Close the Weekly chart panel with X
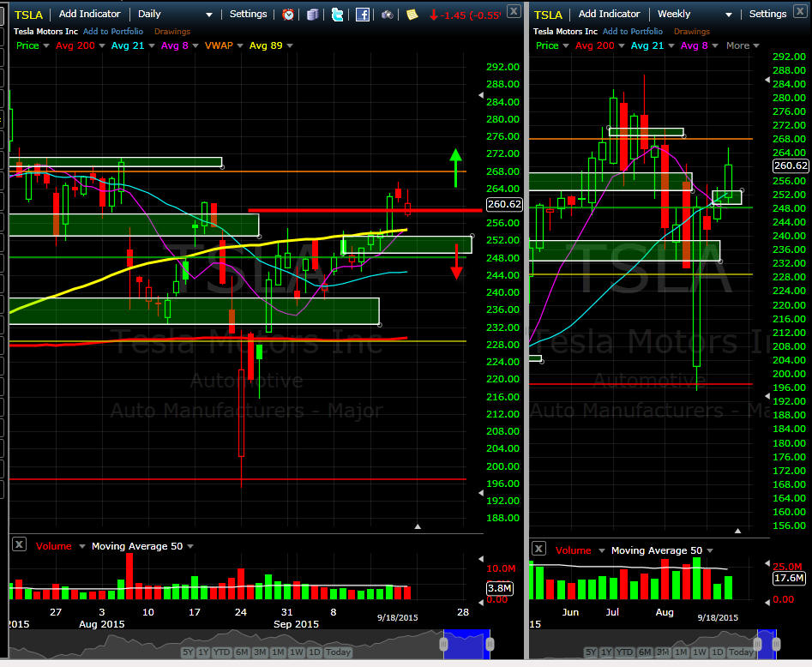 click(800, 11)
